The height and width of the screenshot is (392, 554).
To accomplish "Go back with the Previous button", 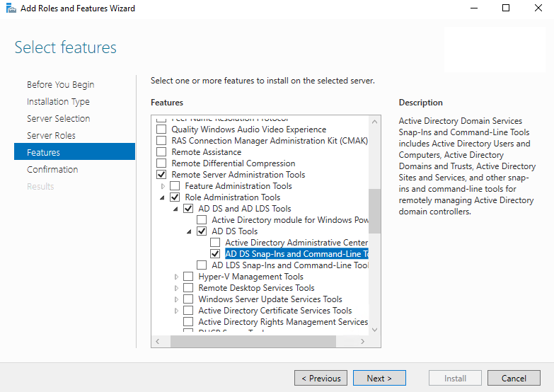I will 321,378.
